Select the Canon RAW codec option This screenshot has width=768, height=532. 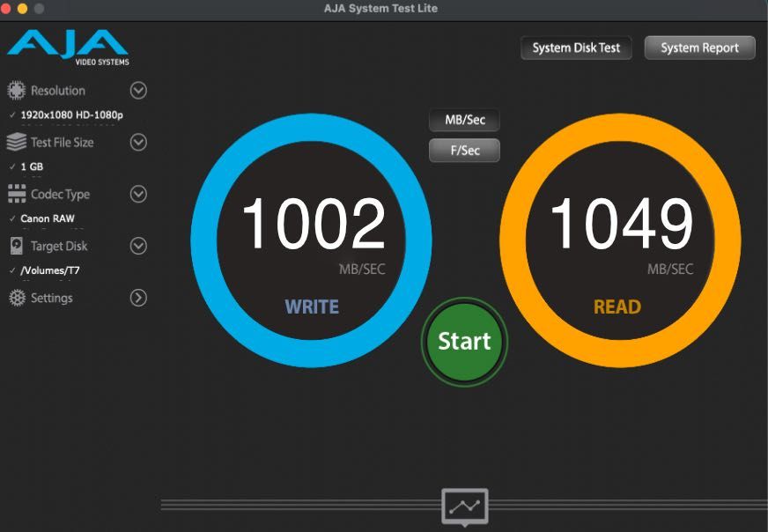click(48, 218)
